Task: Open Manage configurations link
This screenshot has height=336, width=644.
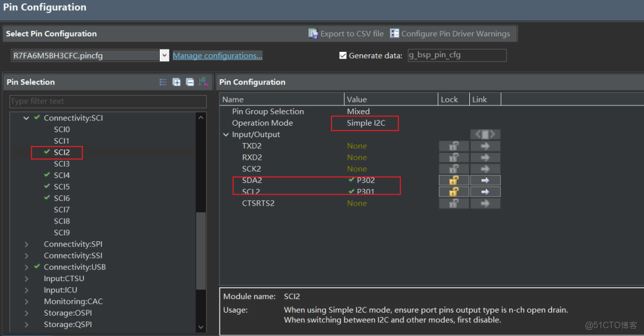Action: point(217,55)
